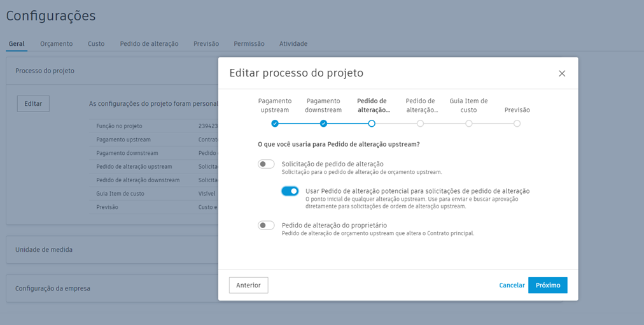Image resolution: width=644 pixels, height=325 pixels.
Task: Select Previsão row in settings table
Action: (153, 207)
